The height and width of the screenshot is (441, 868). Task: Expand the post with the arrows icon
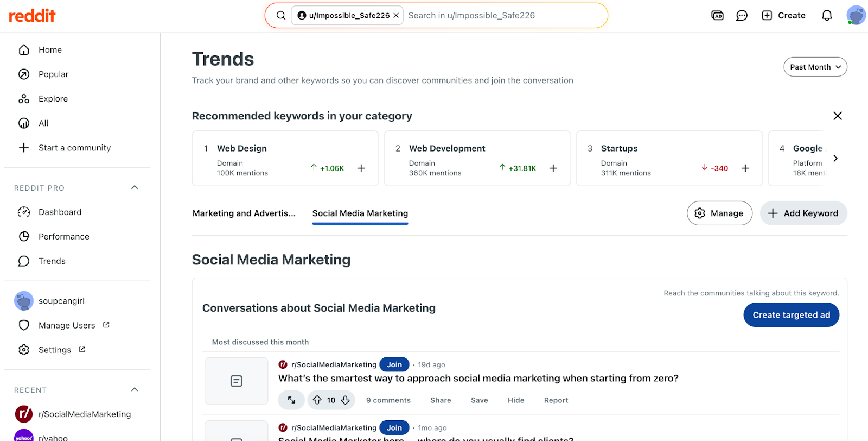(x=291, y=400)
